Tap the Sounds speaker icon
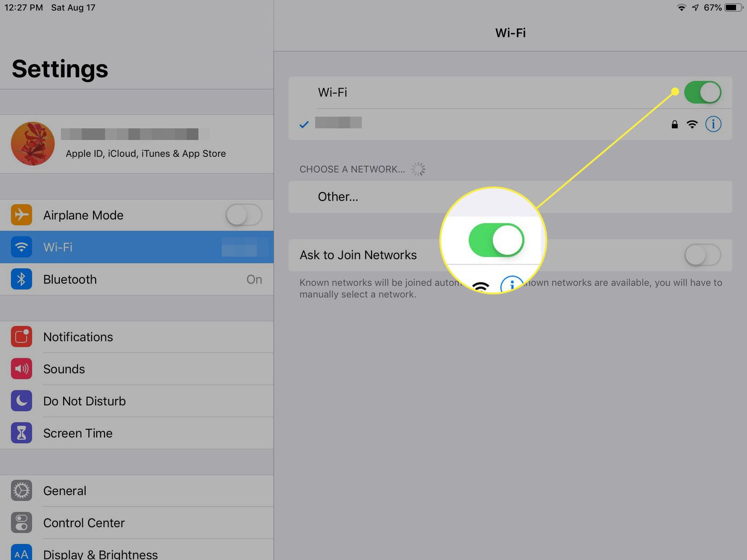The image size is (747, 560). pyautogui.click(x=21, y=369)
